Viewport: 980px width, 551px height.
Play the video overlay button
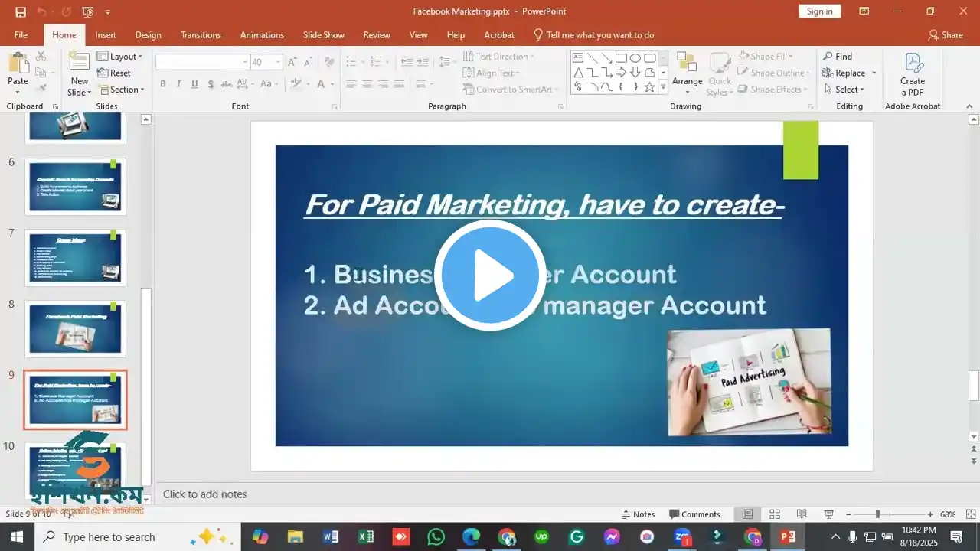[x=490, y=275]
